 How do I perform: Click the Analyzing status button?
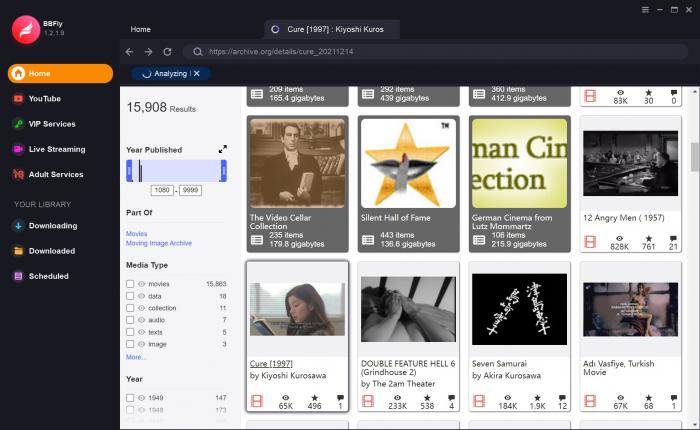tap(171, 73)
